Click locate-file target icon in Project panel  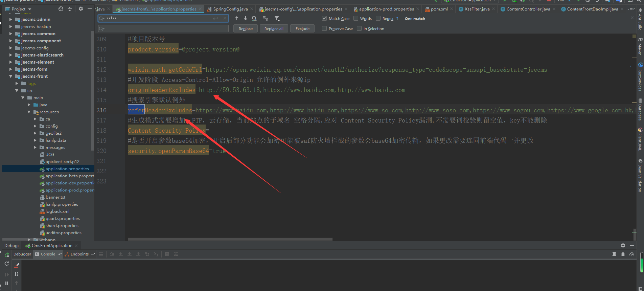61,9
